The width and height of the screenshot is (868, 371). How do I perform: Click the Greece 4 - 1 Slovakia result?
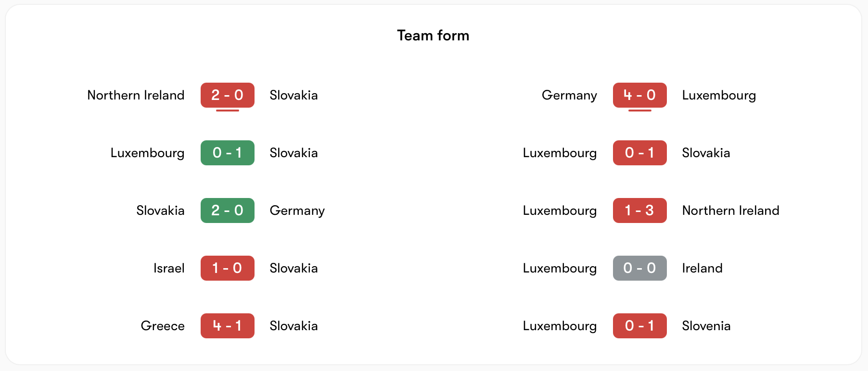click(227, 326)
